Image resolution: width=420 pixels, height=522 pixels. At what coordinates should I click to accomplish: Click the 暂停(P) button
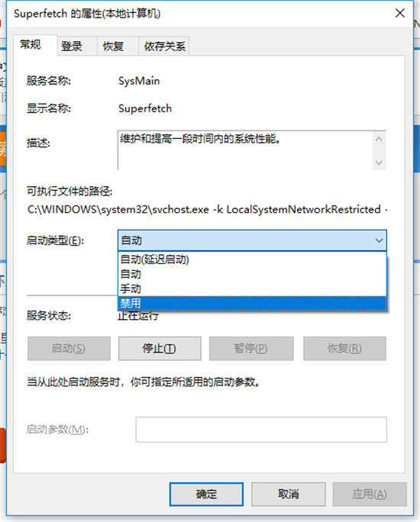[251, 348]
